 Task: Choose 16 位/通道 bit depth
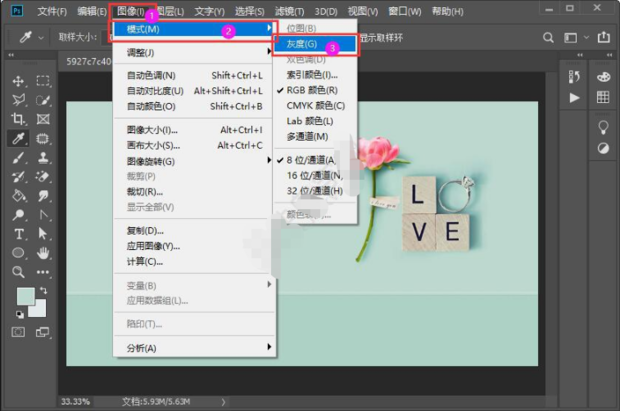click(x=316, y=175)
